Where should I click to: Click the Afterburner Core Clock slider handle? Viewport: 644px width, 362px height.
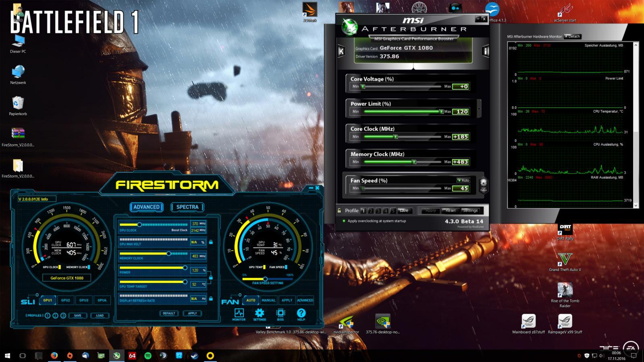click(396, 137)
